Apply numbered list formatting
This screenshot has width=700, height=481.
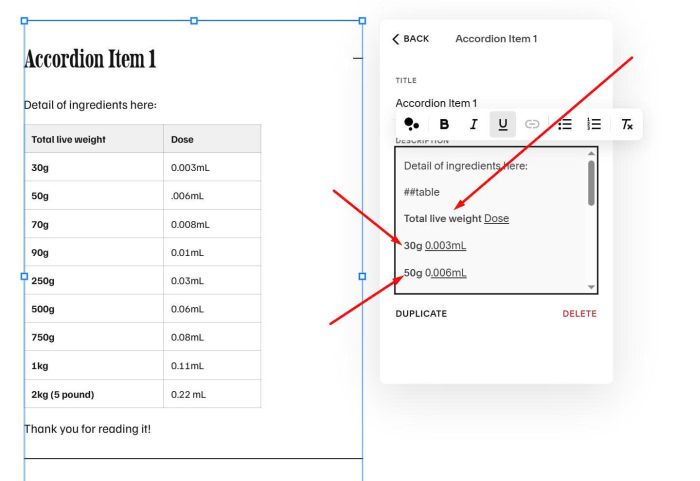594,125
